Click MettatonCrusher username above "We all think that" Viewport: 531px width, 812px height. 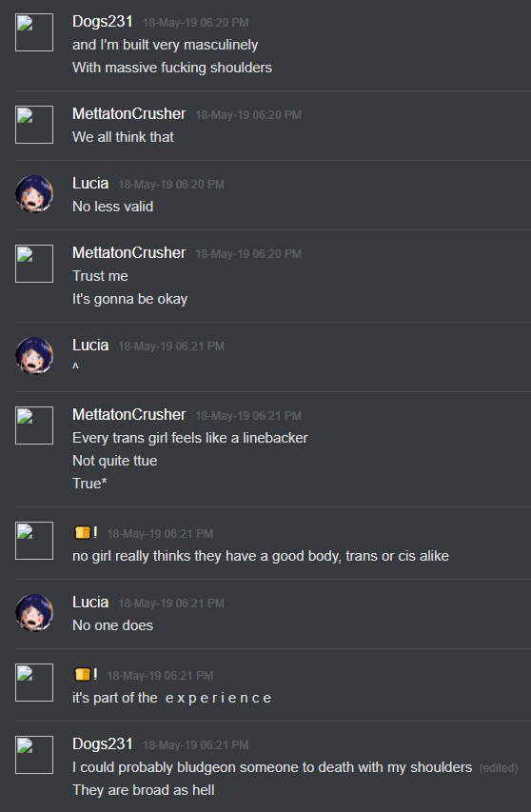[128, 114]
